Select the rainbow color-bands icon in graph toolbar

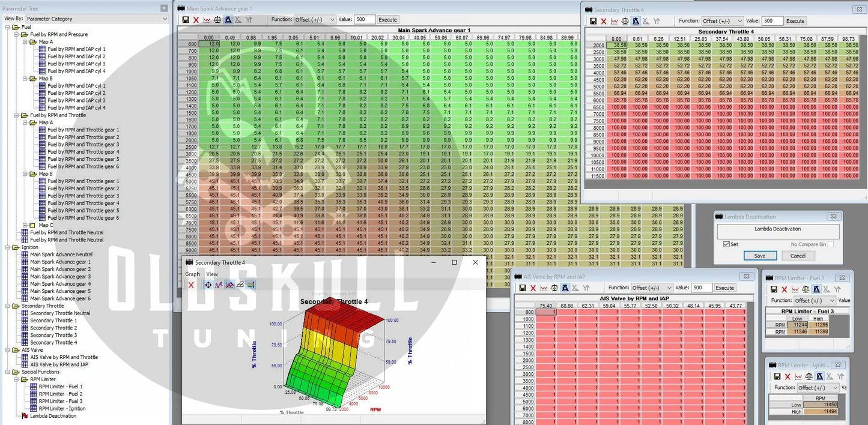(x=250, y=285)
